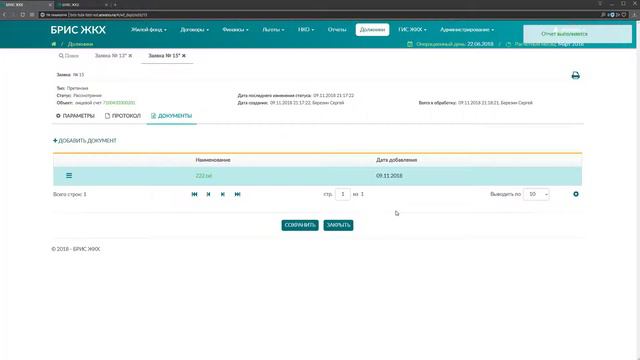Expand the Льготы menu
Viewport: 640px width, 360px height.
point(273,30)
